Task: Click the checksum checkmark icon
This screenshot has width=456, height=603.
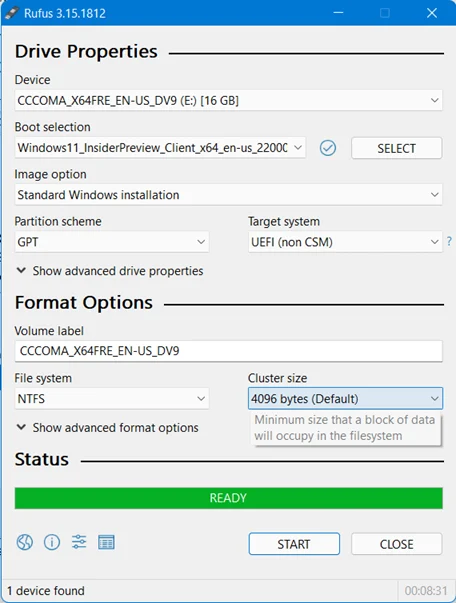Action: pos(328,148)
